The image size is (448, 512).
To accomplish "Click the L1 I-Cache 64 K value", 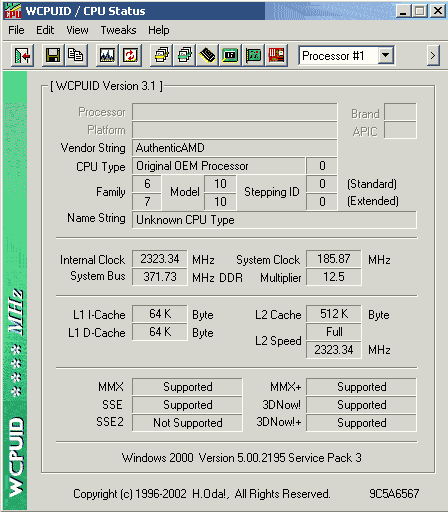I will click(160, 314).
